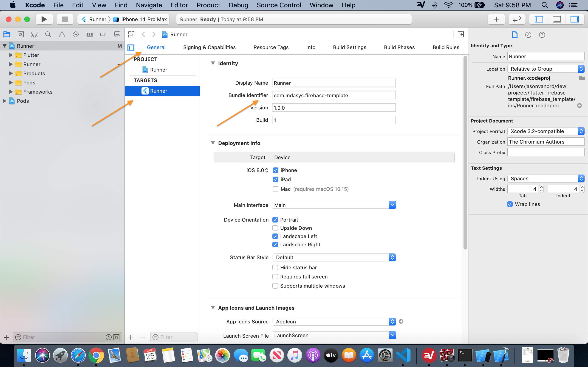Enable the Upside Down orientation checkbox
Viewport: 588px width, 367px height.
point(275,228)
